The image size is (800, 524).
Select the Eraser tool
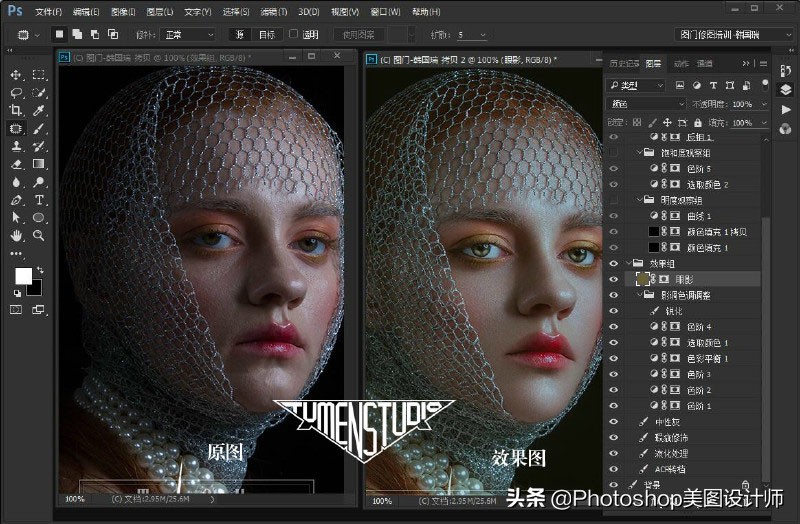point(16,164)
